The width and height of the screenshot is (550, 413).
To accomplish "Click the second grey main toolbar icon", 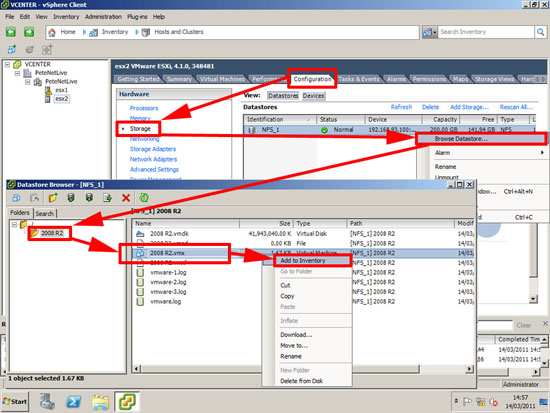I will (29, 49).
